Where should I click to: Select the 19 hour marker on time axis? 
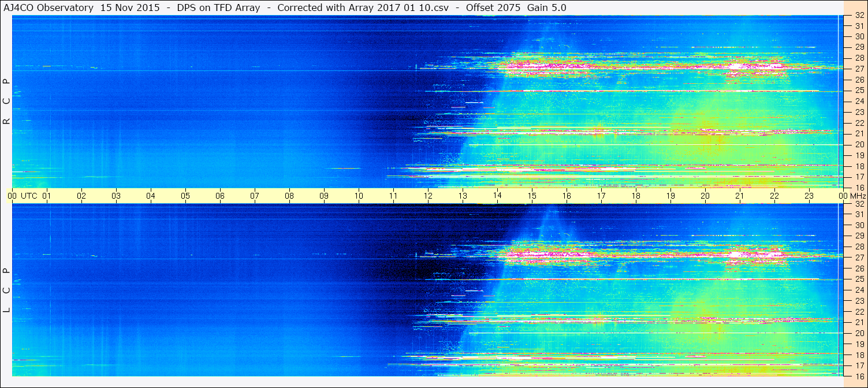[x=670, y=196]
